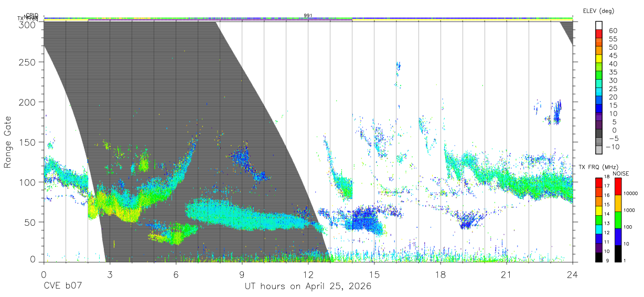
Task: Click the '21' hour tick on the time axis
Action: tap(506, 274)
